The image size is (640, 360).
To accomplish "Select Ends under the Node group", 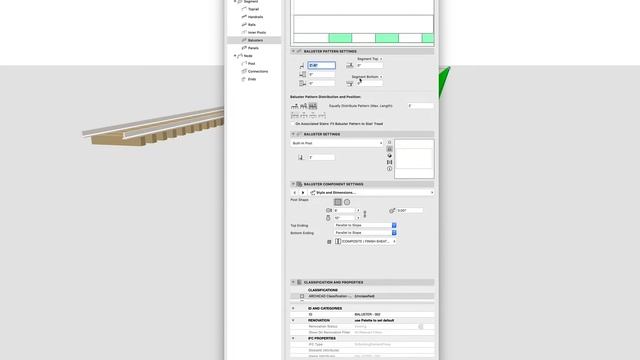I will [252, 79].
